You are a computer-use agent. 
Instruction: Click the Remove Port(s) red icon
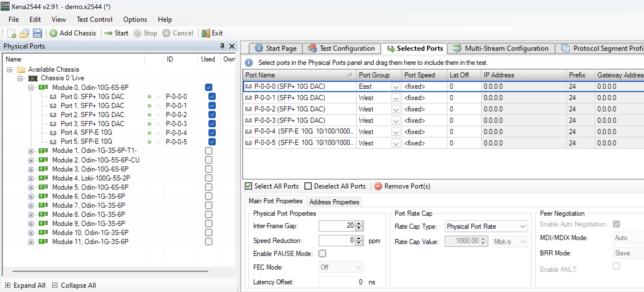(x=378, y=186)
